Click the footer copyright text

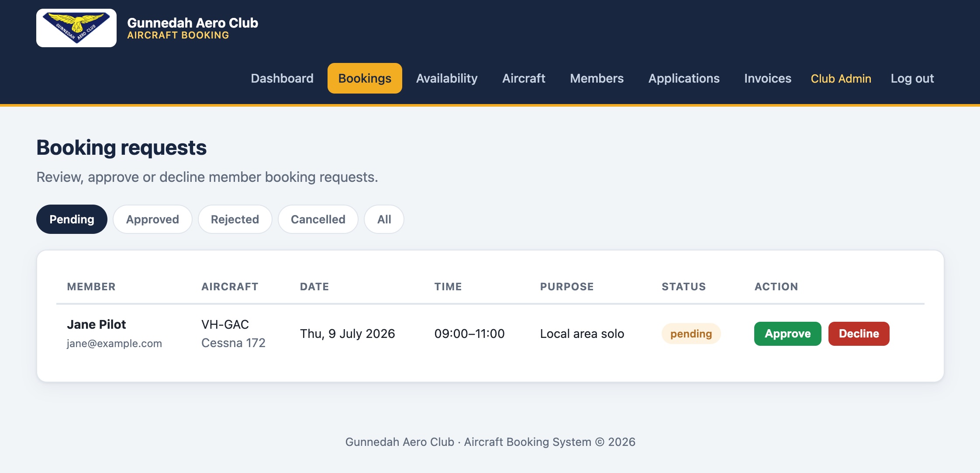[x=490, y=442]
